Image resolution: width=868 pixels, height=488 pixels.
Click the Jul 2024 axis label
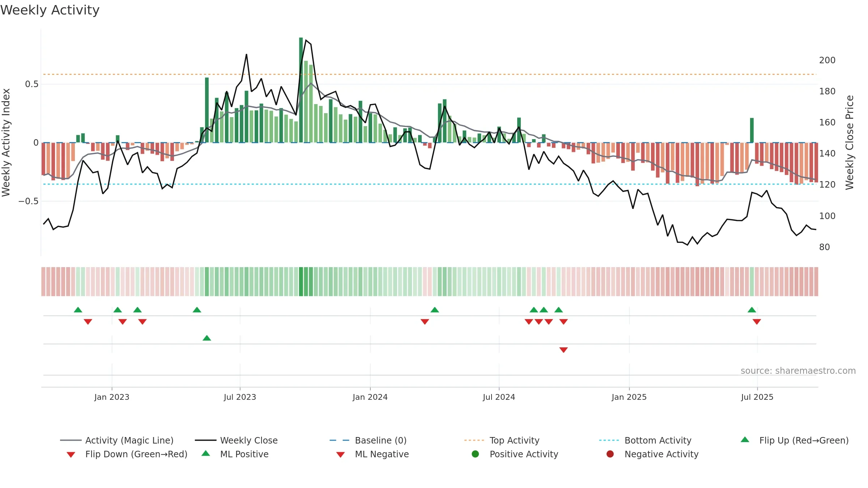click(x=499, y=397)
